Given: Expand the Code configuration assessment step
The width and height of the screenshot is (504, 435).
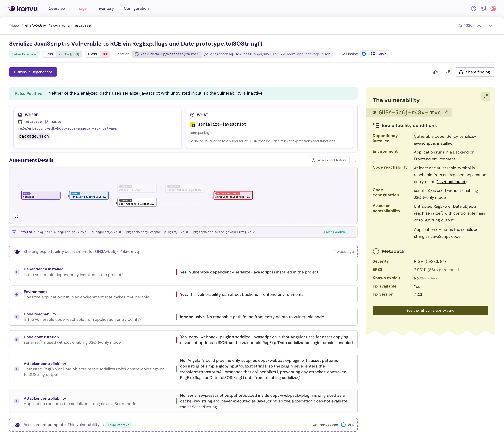Looking at the screenshot, I should 17,340.
